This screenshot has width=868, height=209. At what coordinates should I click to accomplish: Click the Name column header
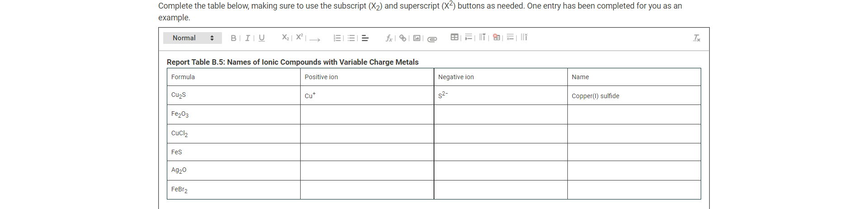[634, 77]
